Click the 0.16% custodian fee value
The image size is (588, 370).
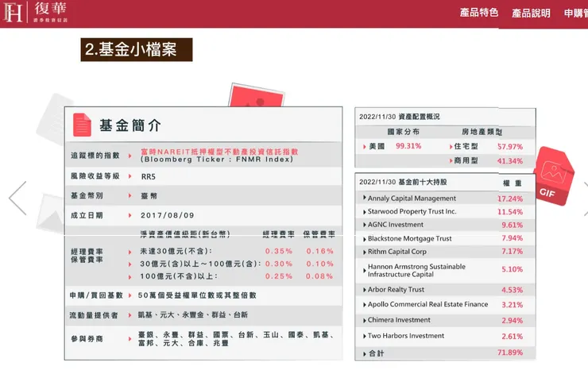(320, 251)
